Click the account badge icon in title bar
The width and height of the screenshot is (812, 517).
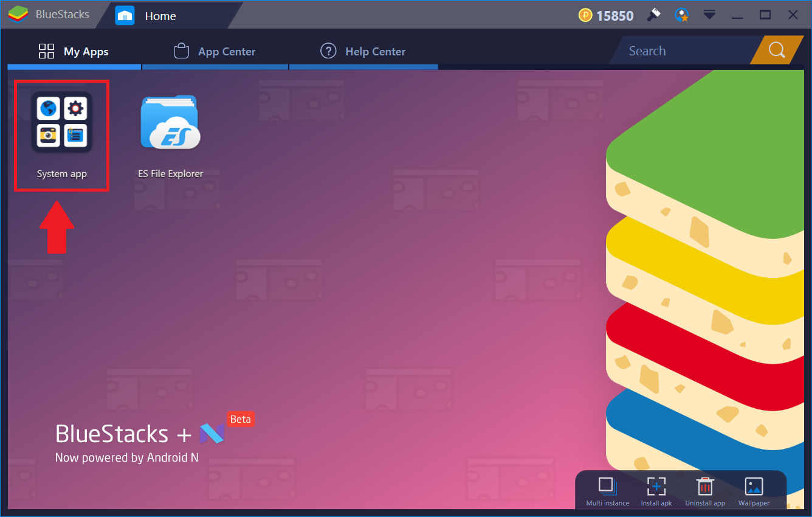pyautogui.click(x=682, y=15)
